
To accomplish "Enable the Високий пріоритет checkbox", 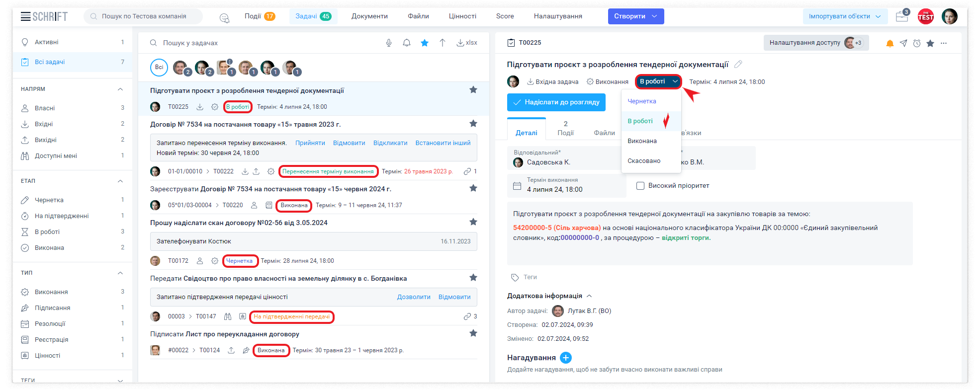I will (x=640, y=186).
